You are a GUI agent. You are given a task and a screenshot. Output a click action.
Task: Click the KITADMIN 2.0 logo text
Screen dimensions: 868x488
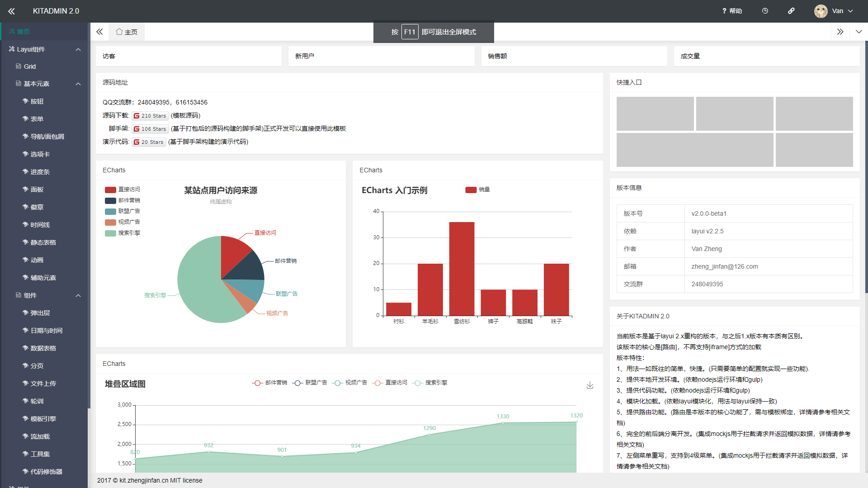56,11
